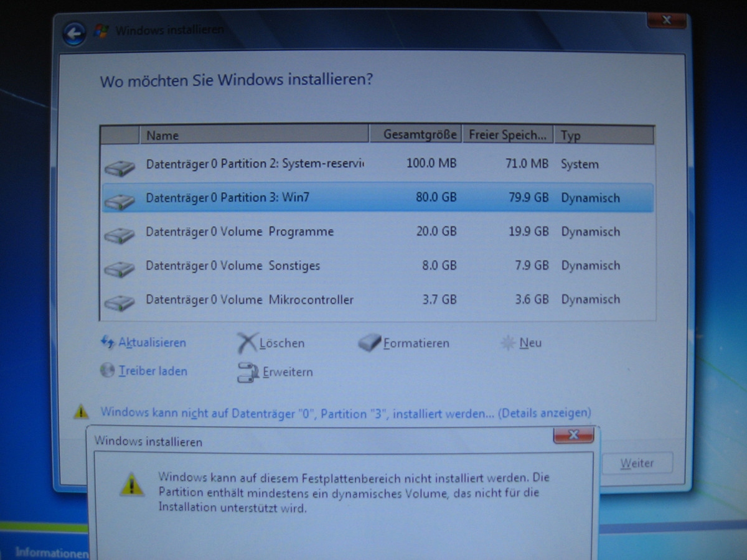Viewport: 747px width, 560px height.
Task: Click the System type cell
Action: pos(580,164)
